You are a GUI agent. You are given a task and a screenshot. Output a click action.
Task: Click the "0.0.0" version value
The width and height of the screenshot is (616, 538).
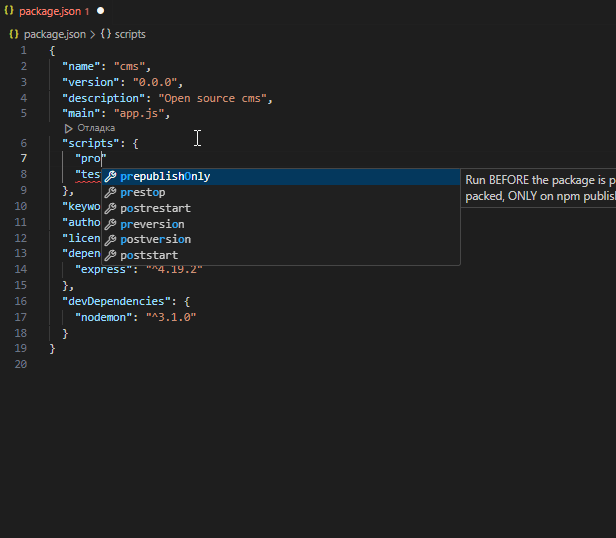[155, 82]
